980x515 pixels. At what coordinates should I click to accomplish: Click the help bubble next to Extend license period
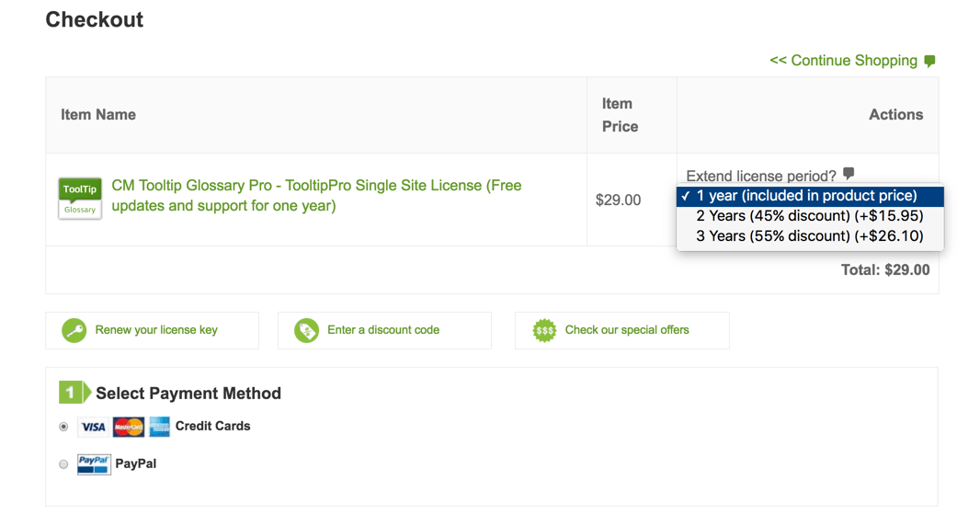(849, 173)
